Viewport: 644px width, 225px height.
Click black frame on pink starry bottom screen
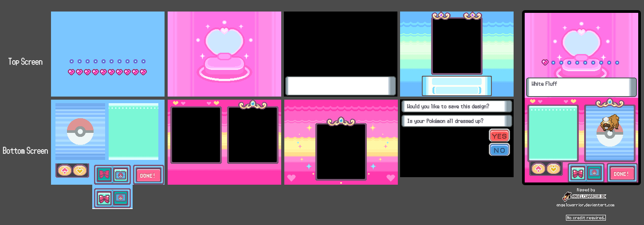pyautogui.click(x=341, y=152)
